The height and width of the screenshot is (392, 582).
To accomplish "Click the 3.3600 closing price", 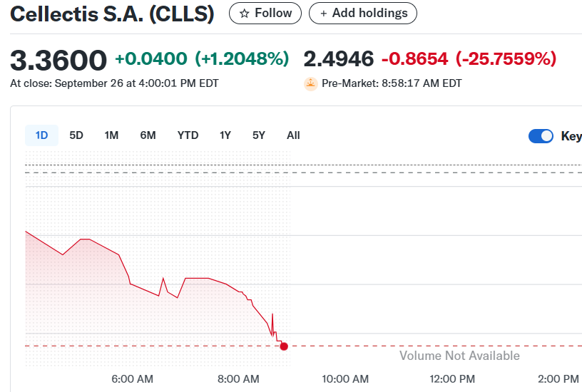I will 58,59.
